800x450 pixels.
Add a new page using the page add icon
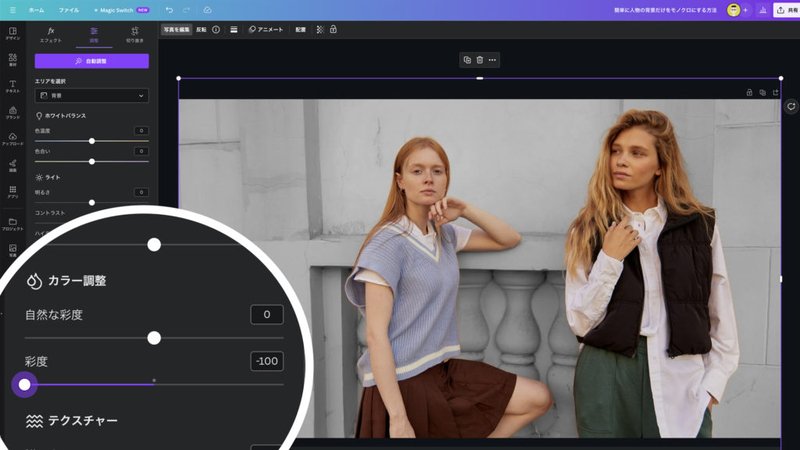(x=776, y=92)
